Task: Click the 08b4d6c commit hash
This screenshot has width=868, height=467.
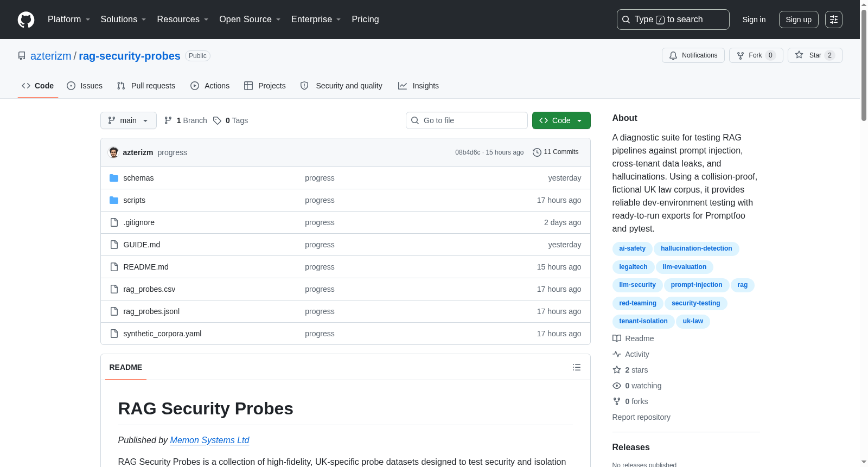Action: pos(468,152)
